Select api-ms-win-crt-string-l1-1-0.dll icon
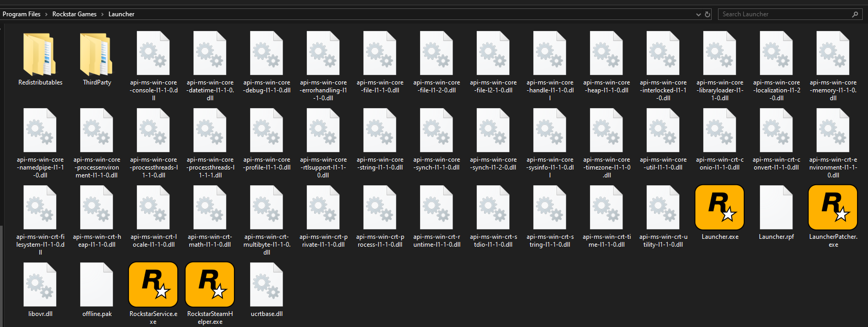The height and width of the screenshot is (327, 868). tap(550, 207)
